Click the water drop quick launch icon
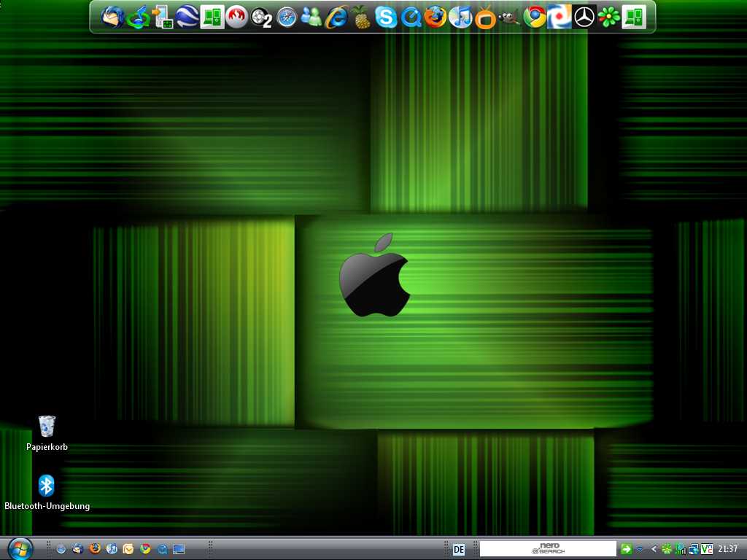Screen dimensions: 747x560 point(61,549)
